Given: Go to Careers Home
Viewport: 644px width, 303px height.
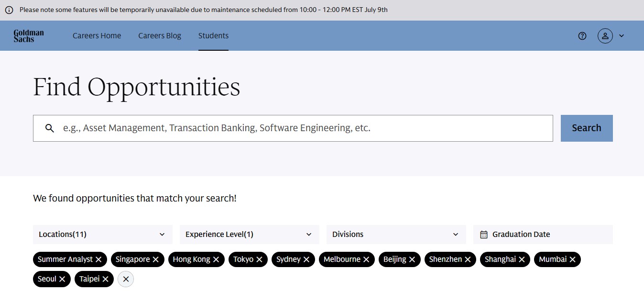Looking at the screenshot, I should point(97,35).
